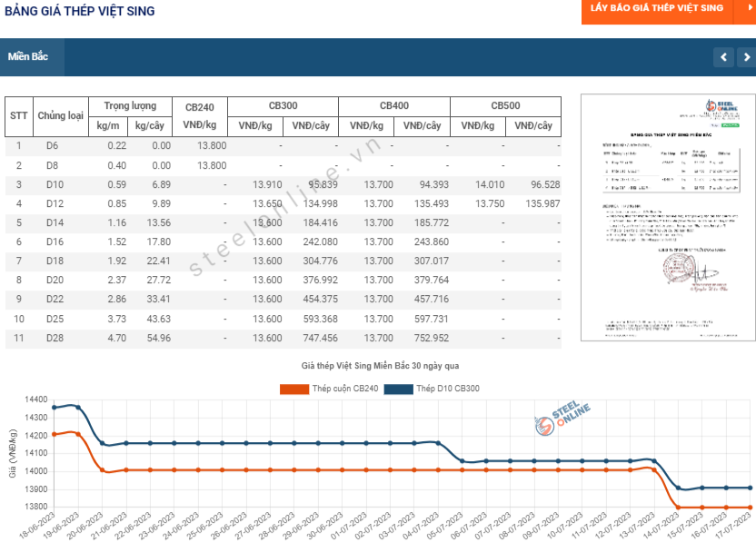Select the D10 table row
This screenshot has height=542, width=756.
[283, 185]
